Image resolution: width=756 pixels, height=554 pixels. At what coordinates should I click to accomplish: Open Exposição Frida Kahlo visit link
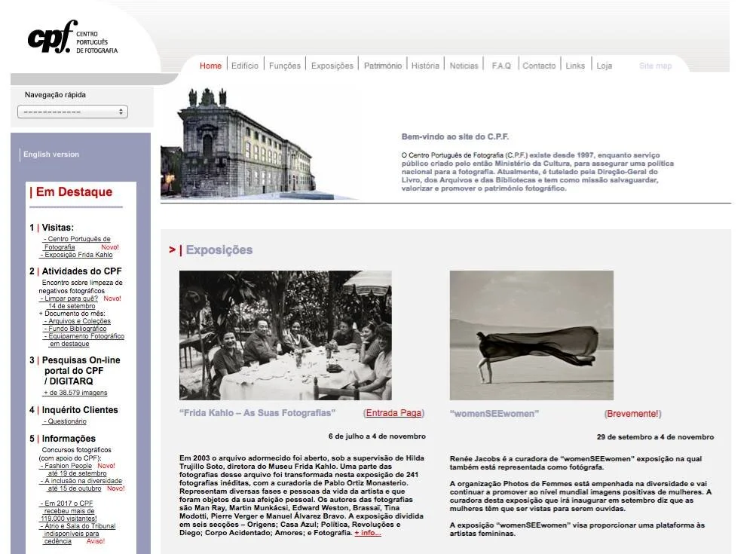(x=77, y=255)
